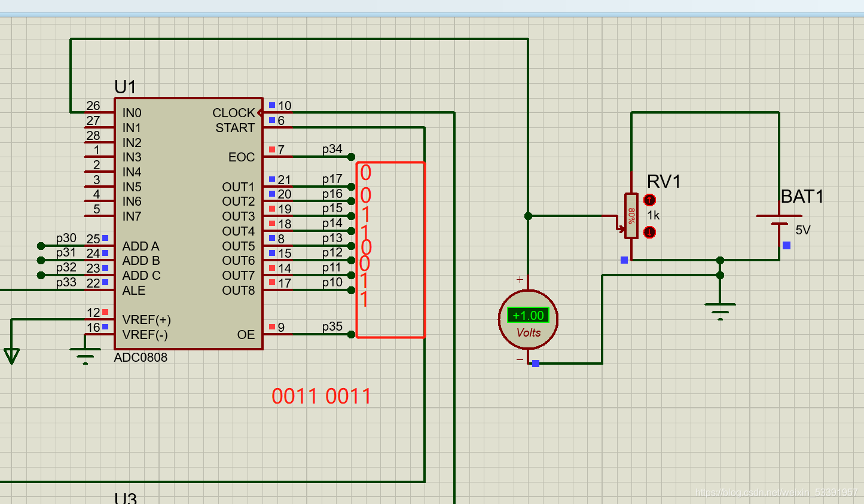Click the p12 terminal label on OUT6
Viewport: 864px width, 504px height.
tap(332, 252)
